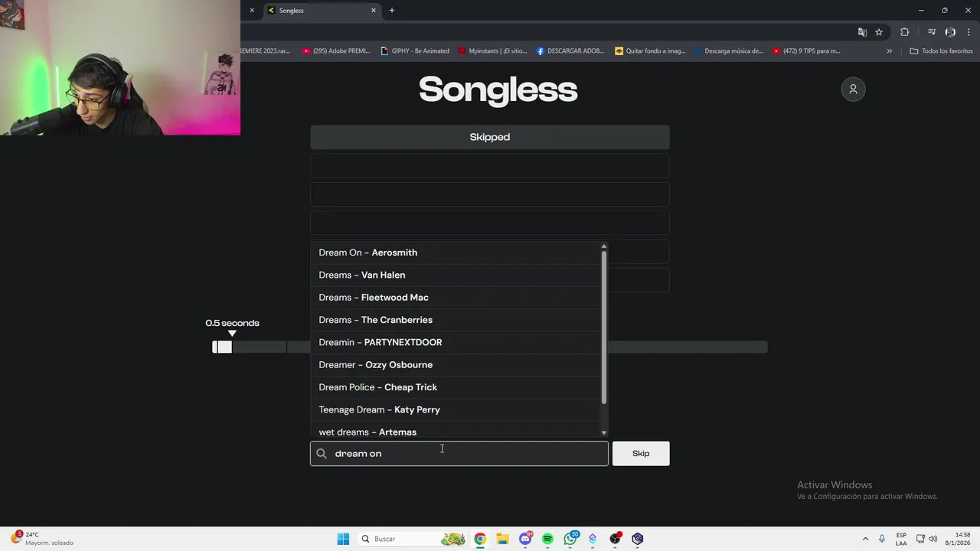
Task: Select Dreamin - PARTYNEXTDOOR suggestion
Action: pyautogui.click(x=456, y=342)
